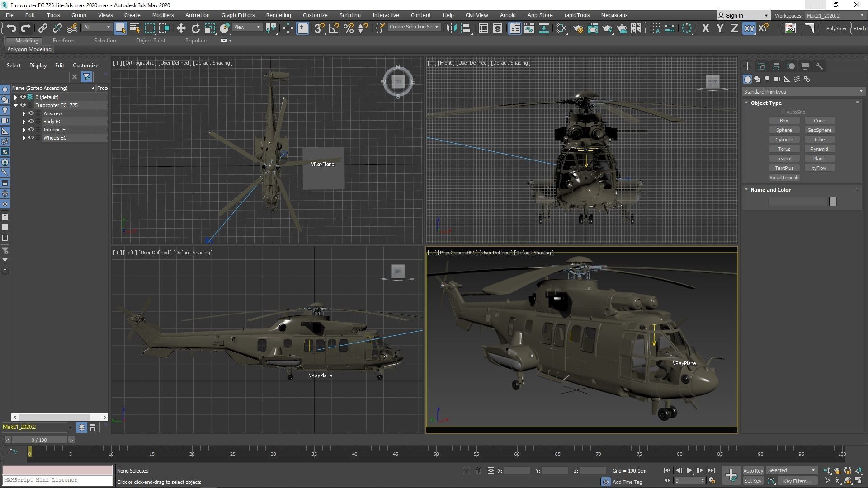The height and width of the screenshot is (488, 868).
Task: Toggle Percent Snap icon
Action: (x=348, y=28)
